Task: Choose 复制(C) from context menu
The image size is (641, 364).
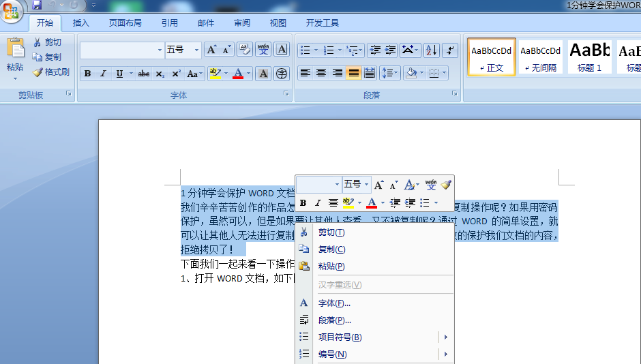Action: (375, 249)
